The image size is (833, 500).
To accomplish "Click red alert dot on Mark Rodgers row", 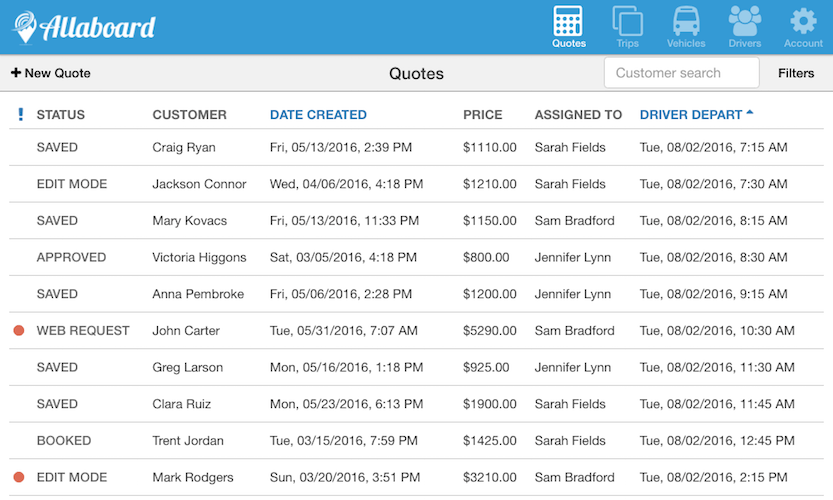I will (x=19, y=478).
